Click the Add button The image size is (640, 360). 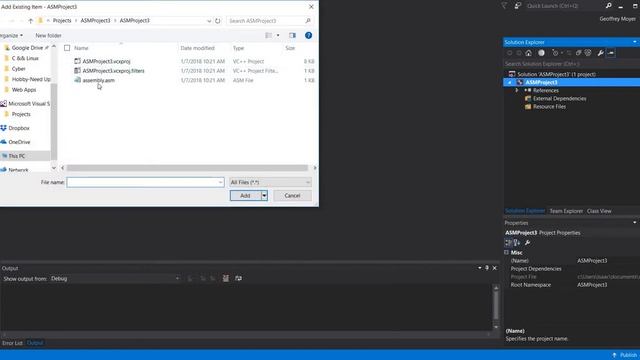[x=245, y=196]
